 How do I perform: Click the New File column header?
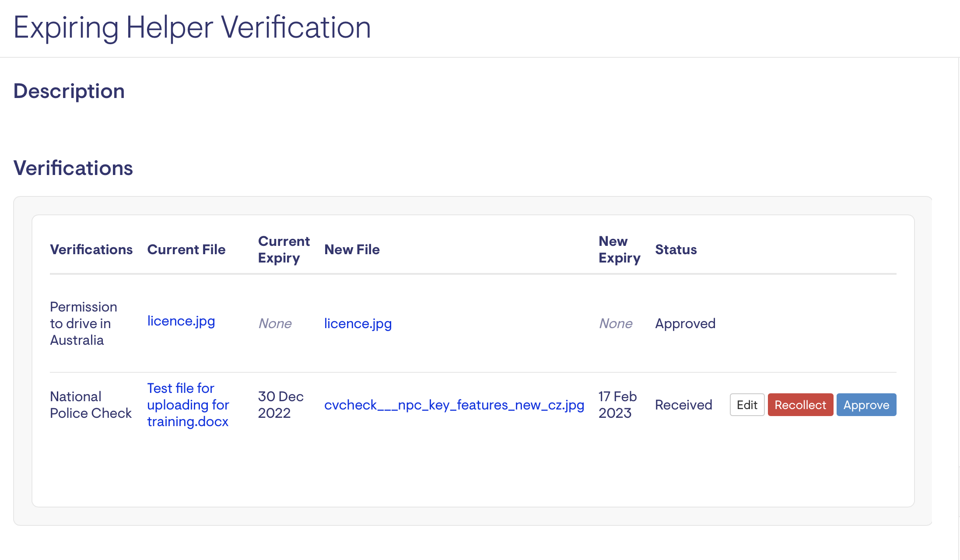pyautogui.click(x=352, y=249)
